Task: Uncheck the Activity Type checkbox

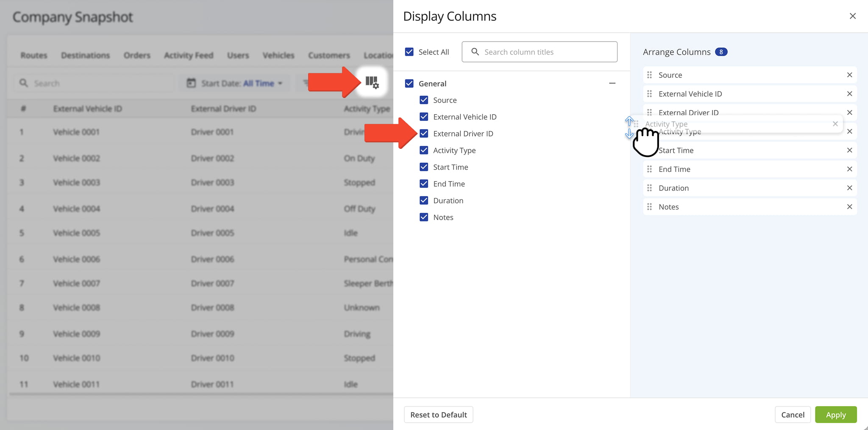Action: pyautogui.click(x=424, y=150)
